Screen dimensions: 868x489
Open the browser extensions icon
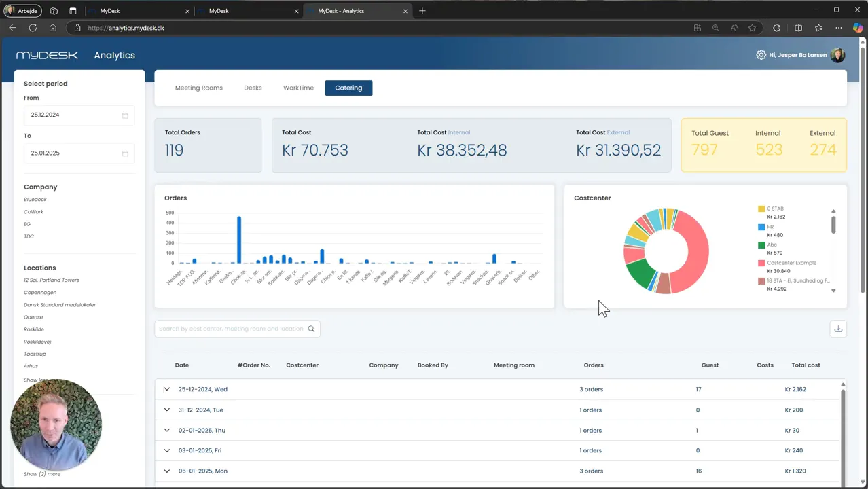click(776, 28)
